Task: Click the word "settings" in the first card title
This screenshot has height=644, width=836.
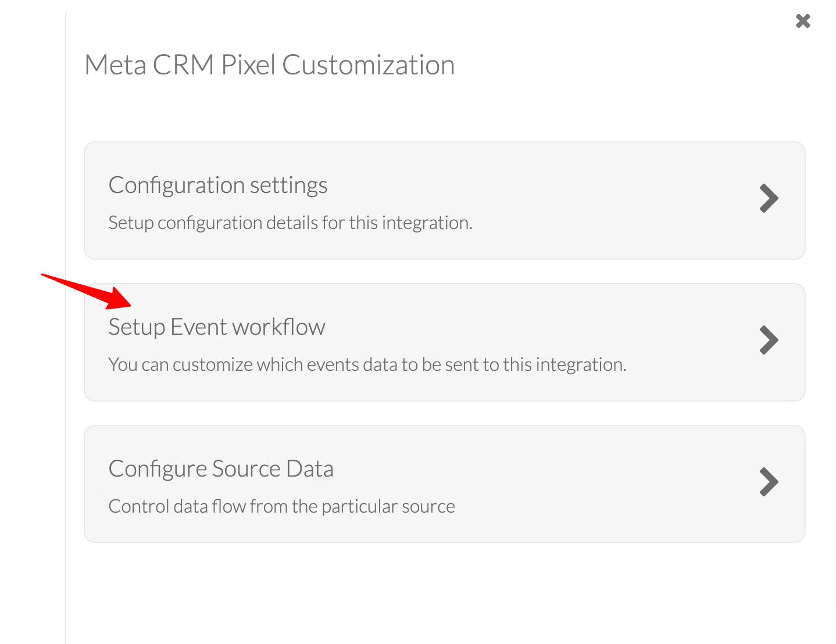Action: click(288, 185)
